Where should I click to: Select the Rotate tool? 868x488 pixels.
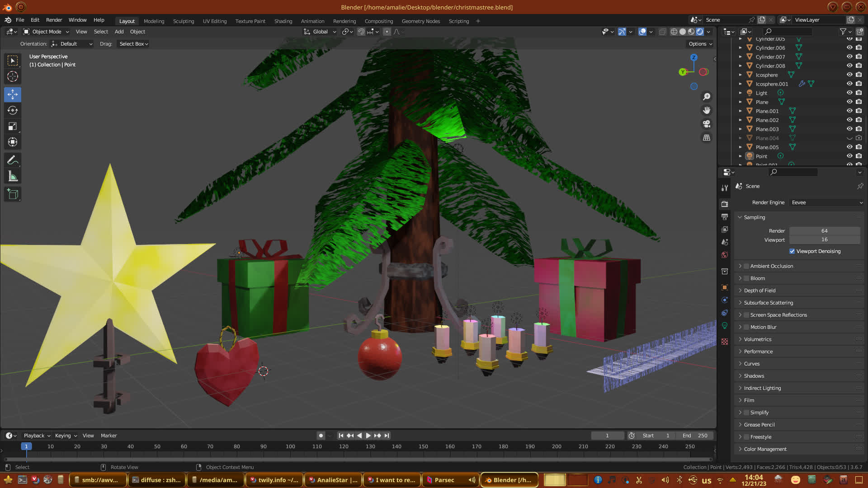[13, 110]
